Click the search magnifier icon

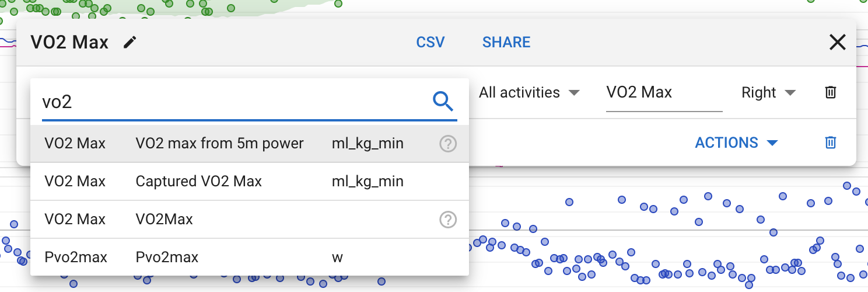coord(443,102)
